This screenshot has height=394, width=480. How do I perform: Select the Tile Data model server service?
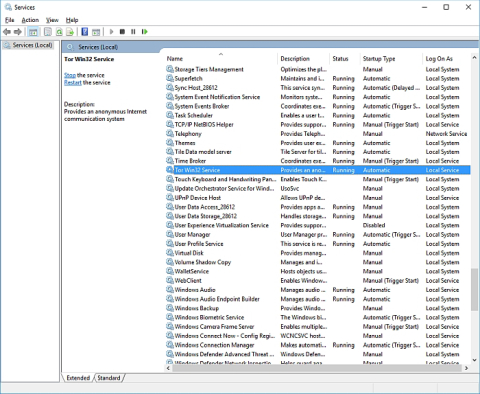coord(318,152)
